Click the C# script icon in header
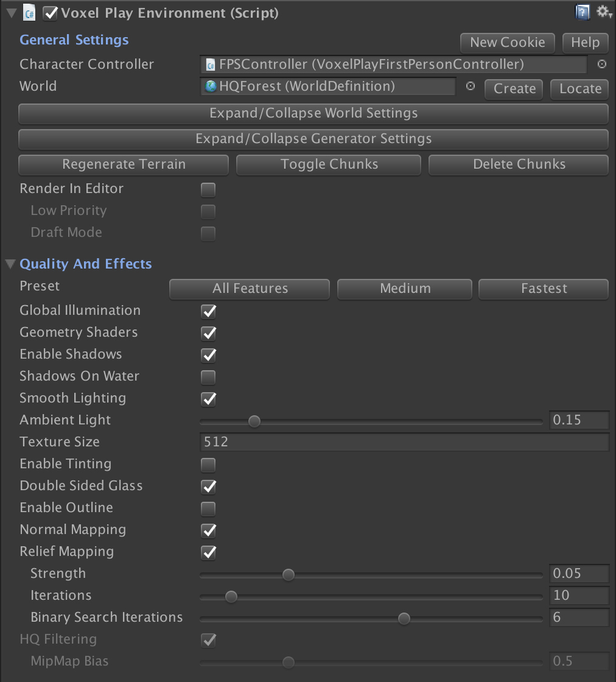The image size is (616, 682). click(x=30, y=13)
